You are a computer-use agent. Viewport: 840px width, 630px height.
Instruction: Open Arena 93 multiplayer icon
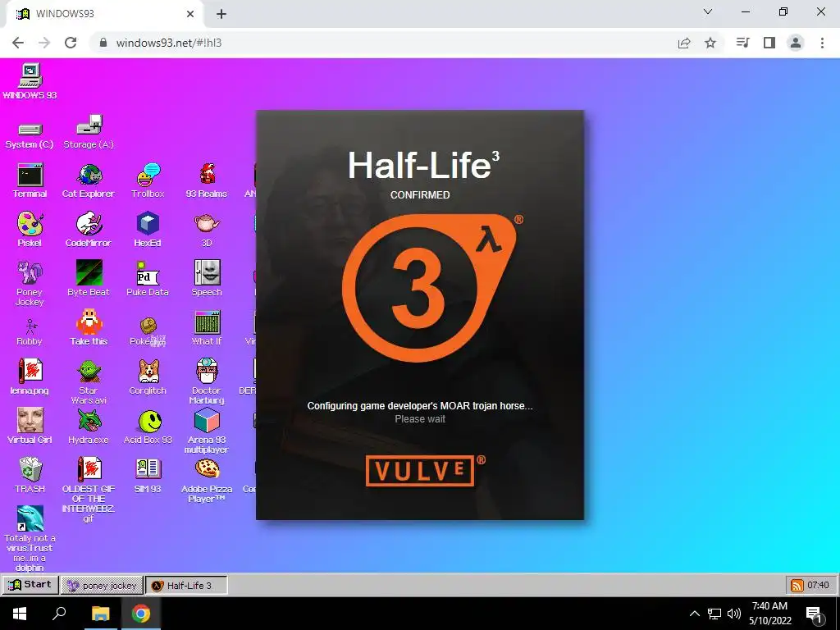(207, 431)
